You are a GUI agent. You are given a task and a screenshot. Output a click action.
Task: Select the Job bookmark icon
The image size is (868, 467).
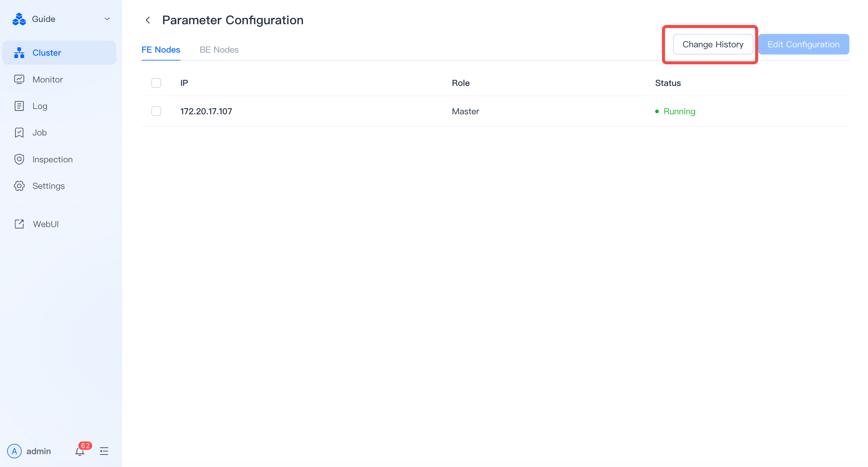(19, 132)
